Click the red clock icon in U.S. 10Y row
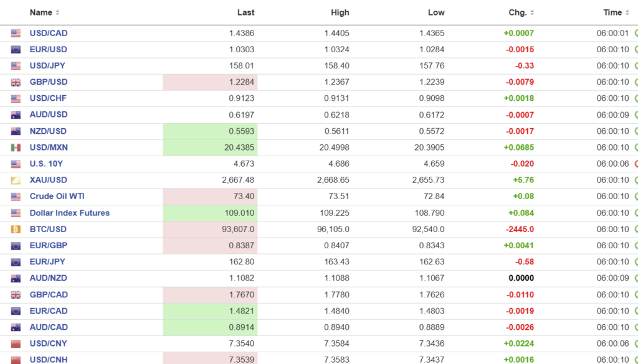Viewport: 638px width, 364px height. click(636, 164)
